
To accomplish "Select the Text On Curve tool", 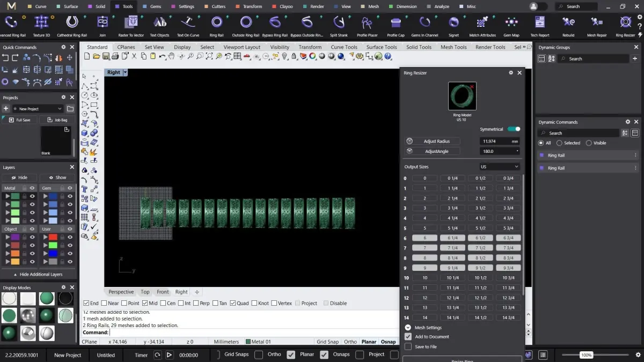I will point(188,25).
